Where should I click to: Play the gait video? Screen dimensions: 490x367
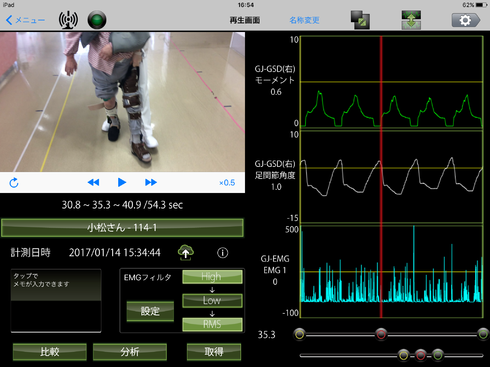[x=122, y=182]
